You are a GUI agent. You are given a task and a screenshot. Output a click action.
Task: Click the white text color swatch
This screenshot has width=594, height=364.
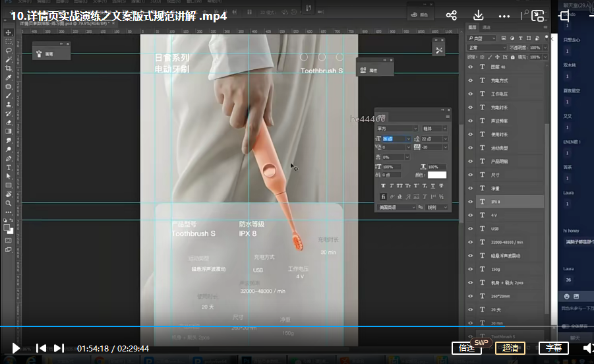[436, 175]
